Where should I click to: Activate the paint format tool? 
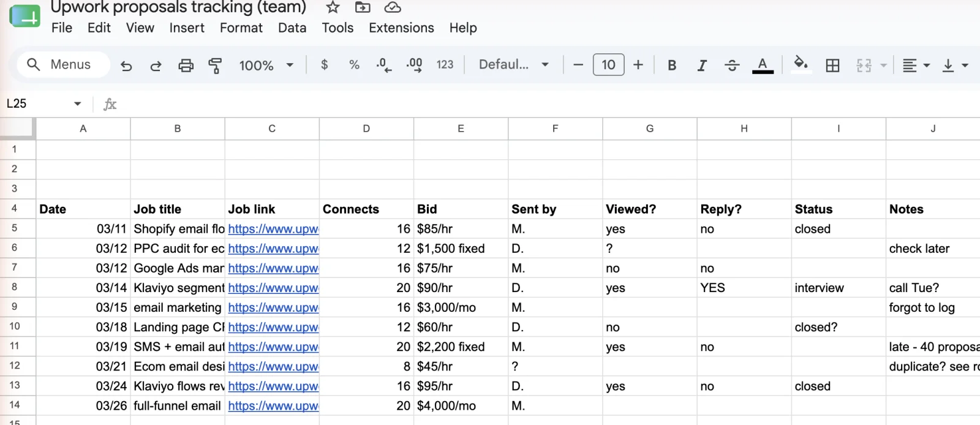click(x=215, y=66)
